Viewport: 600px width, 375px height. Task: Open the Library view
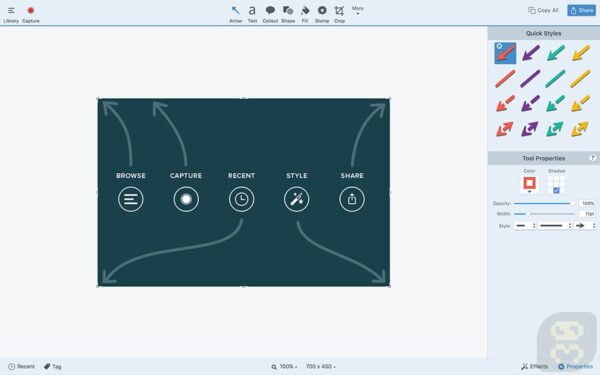coord(11,14)
